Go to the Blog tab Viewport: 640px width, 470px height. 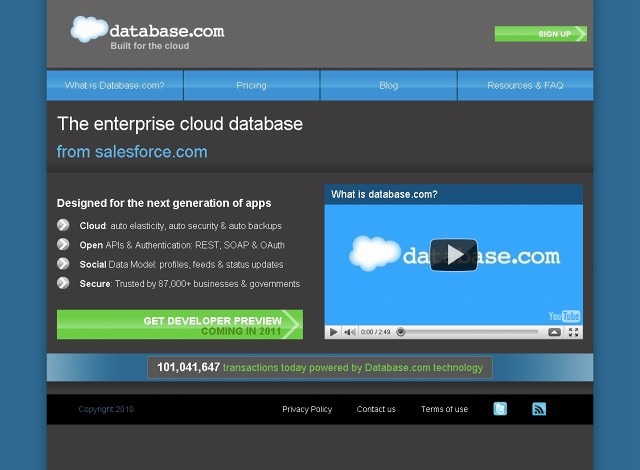point(389,85)
